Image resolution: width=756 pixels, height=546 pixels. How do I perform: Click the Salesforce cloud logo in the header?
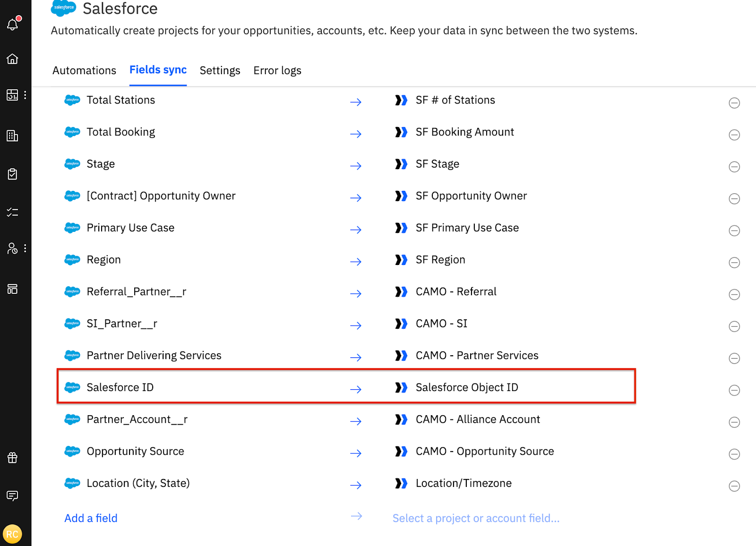[63, 8]
